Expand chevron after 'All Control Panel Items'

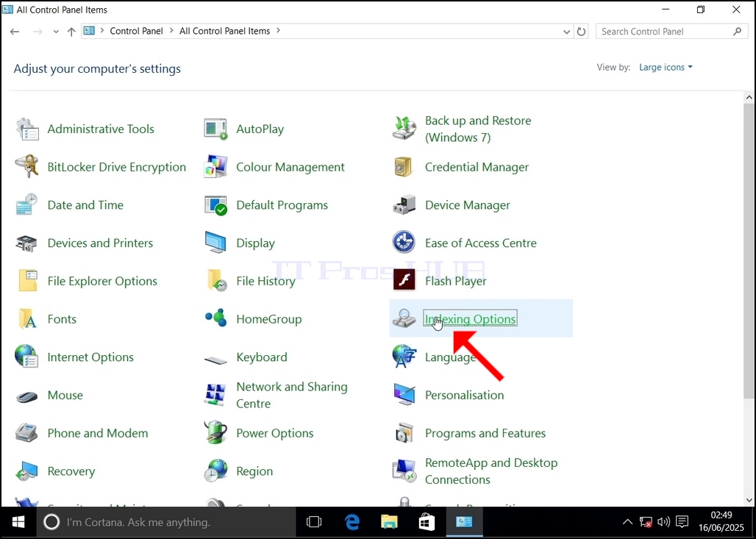click(x=278, y=31)
